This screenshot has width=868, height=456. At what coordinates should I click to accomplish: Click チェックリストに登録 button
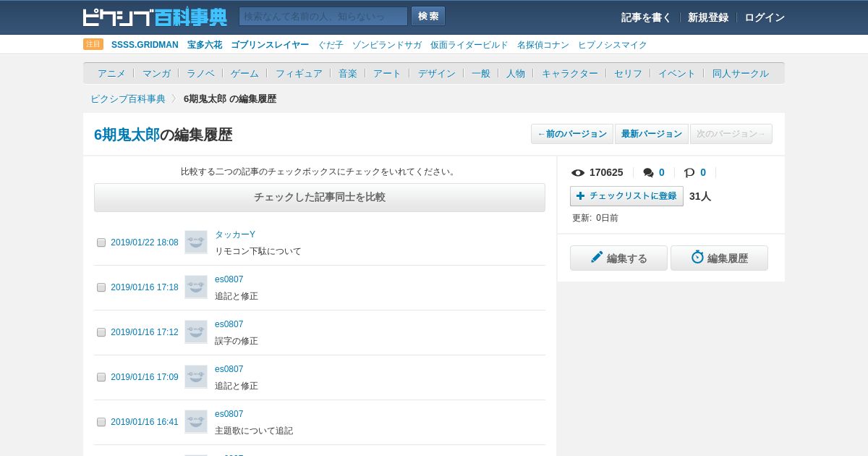coord(626,196)
